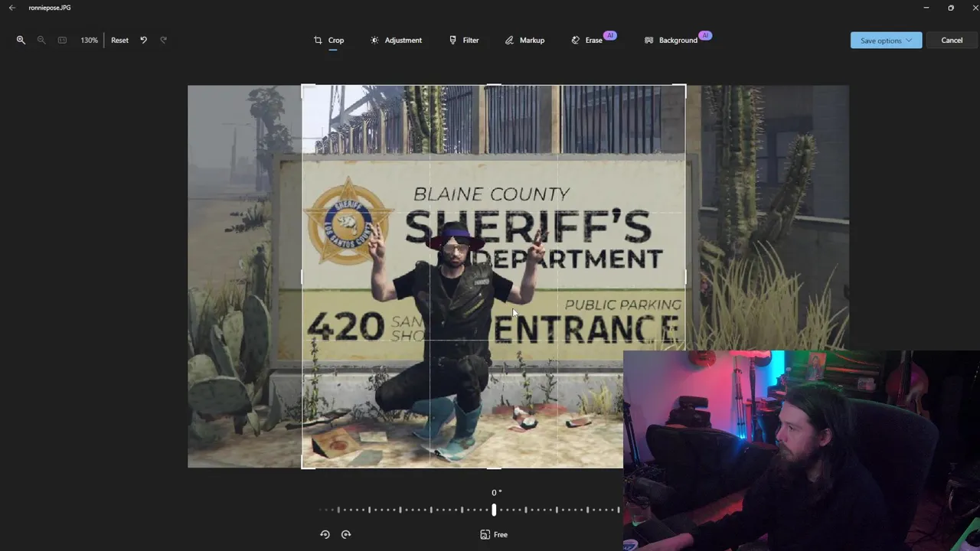The image size is (980, 551).
Task: Click the bottom edge crop handle
Action: tap(494, 468)
